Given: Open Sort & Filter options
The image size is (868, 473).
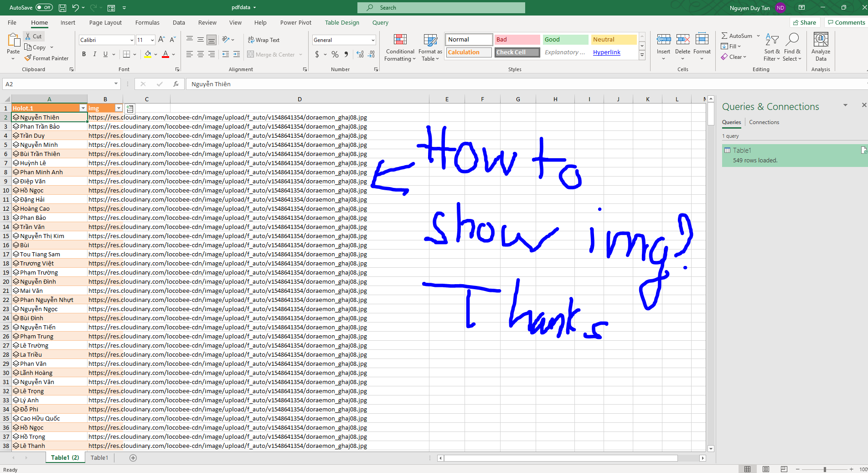Looking at the screenshot, I should tap(771, 47).
